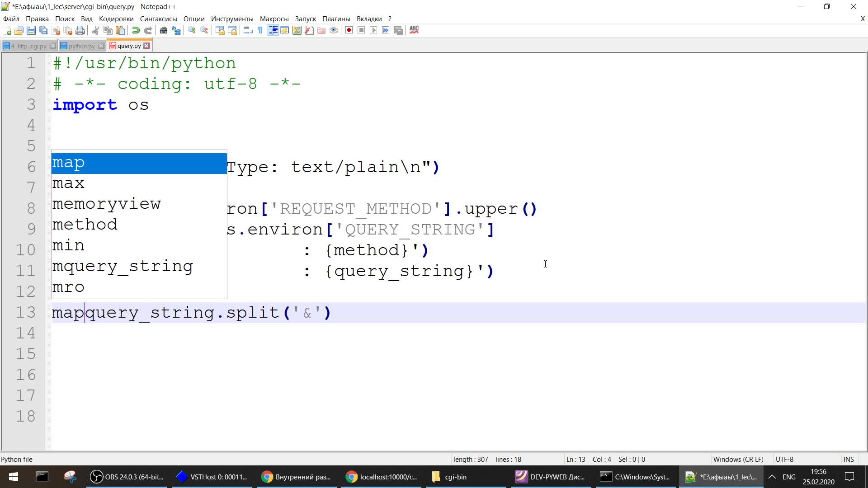Click the Zoom In toolbar icon

click(192, 30)
